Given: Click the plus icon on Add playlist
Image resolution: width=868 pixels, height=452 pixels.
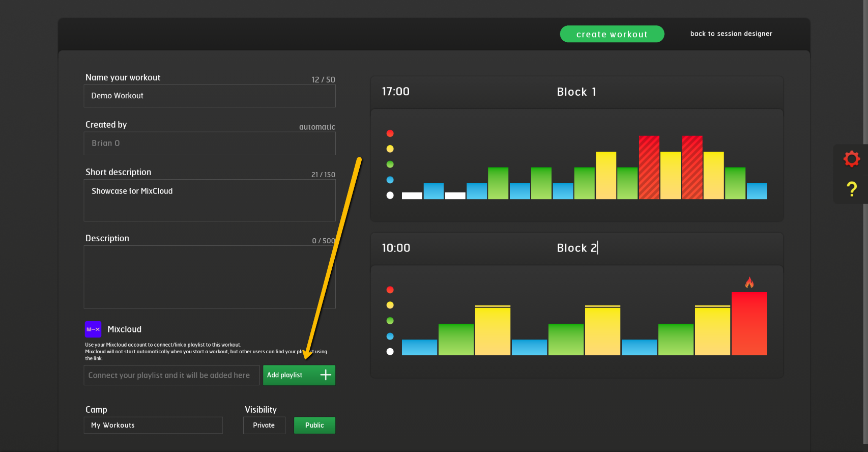Looking at the screenshot, I should click(326, 375).
